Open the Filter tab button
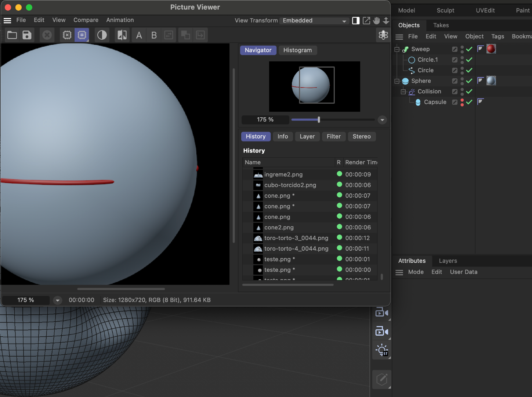This screenshot has width=532, height=397. click(x=334, y=136)
